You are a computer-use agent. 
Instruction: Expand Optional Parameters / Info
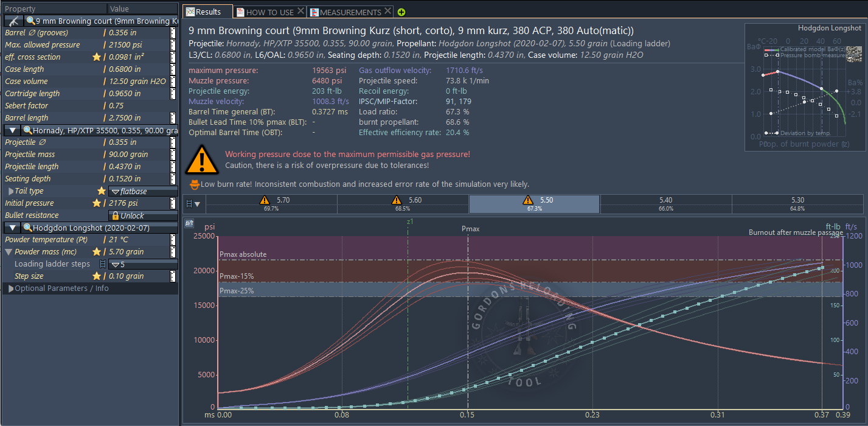point(11,288)
